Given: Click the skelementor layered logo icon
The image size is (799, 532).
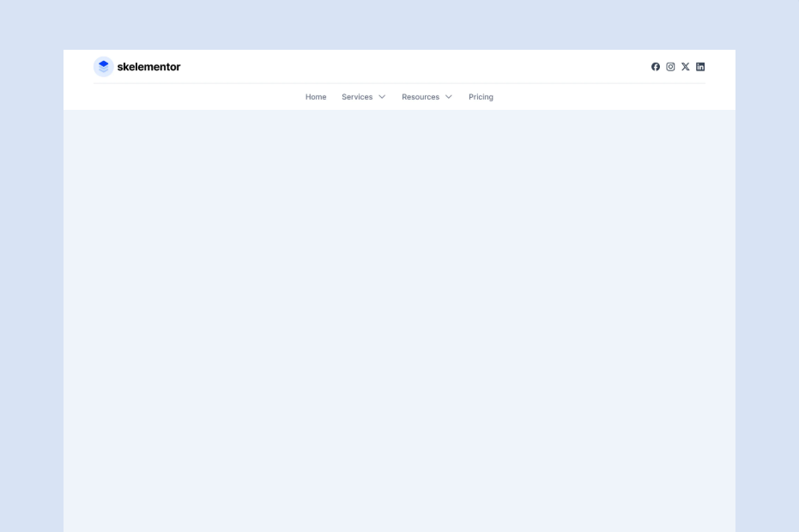Looking at the screenshot, I should [104, 67].
